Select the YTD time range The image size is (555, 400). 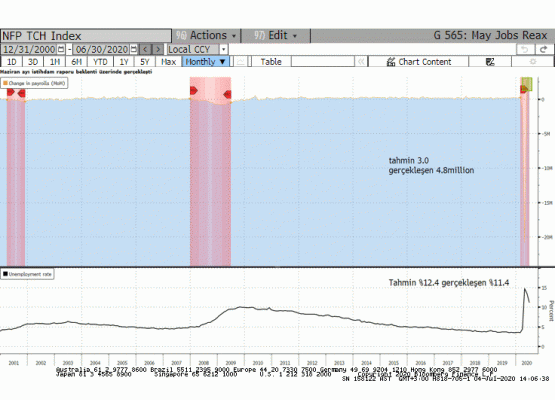(x=100, y=62)
